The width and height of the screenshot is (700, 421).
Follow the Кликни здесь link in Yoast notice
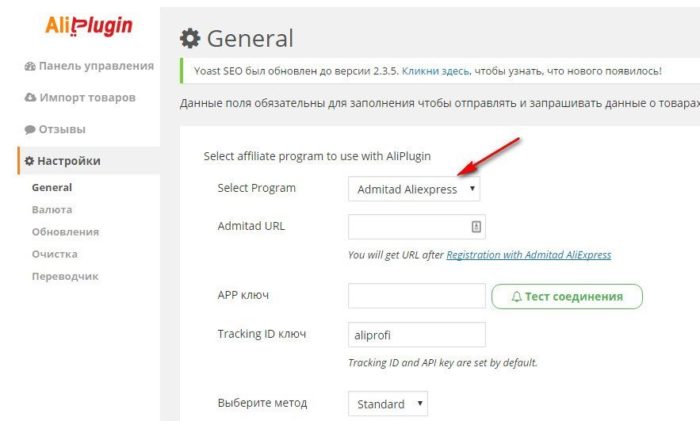(x=435, y=71)
